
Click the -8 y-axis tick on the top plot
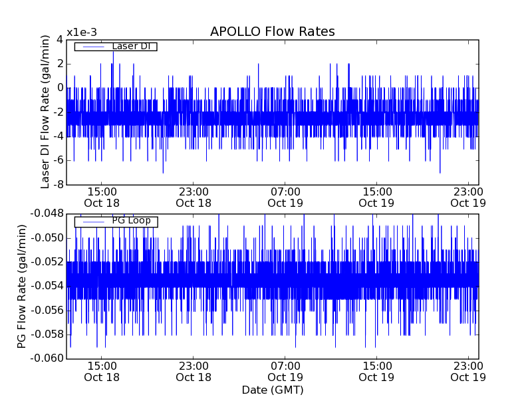click(x=59, y=184)
